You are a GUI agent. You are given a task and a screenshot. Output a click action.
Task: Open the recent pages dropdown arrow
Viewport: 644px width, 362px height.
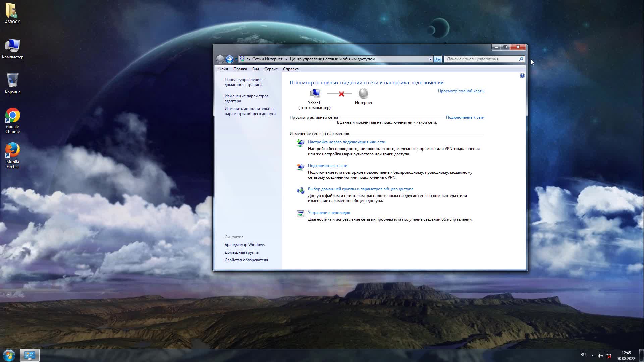click(236, 59)
